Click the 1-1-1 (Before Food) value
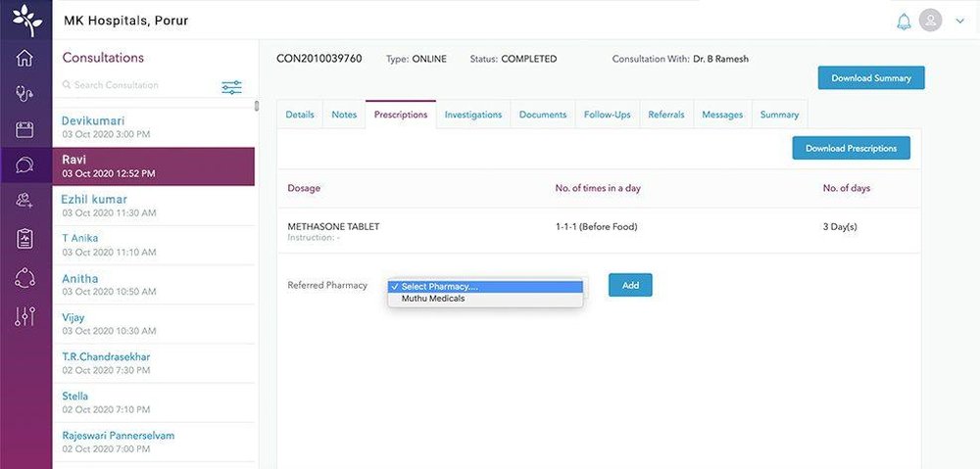The image size is (980, 469). click(x=596, y=227)
